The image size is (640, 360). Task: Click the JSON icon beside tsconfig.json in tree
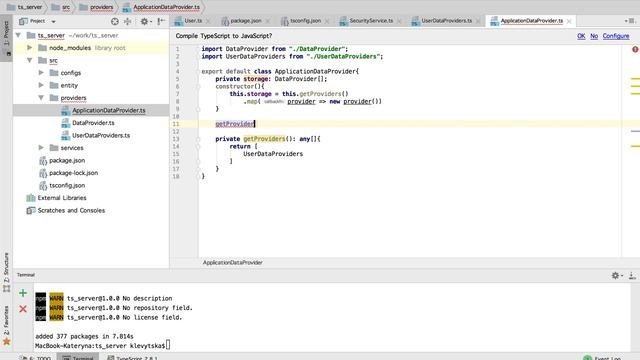pos(43,186)
